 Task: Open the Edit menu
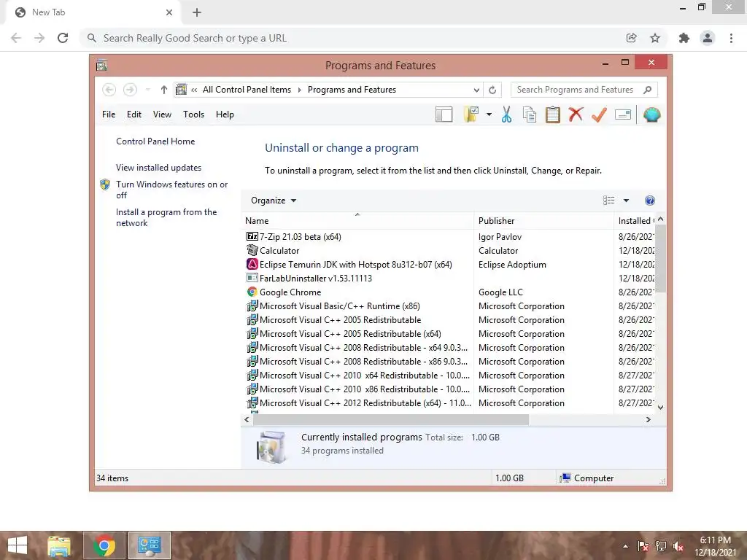tap(134, 114)
